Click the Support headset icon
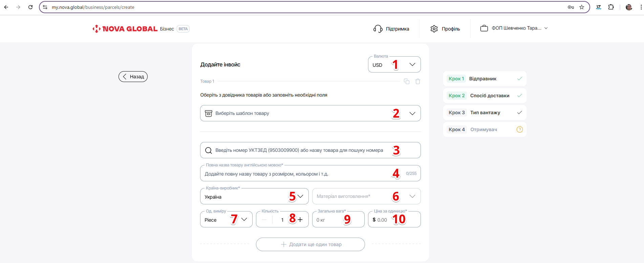 tap(378, 29)
